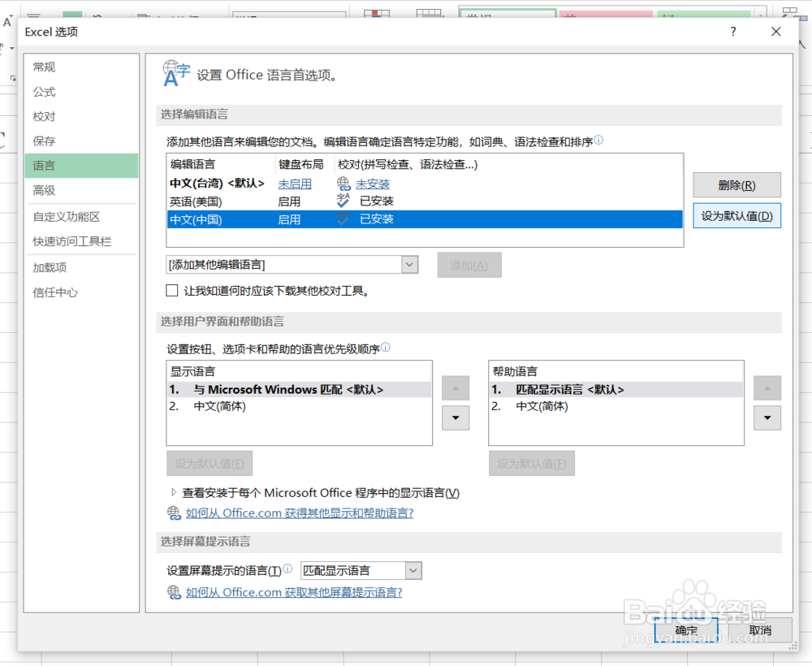Click the 键盘布局 column header
This screenshot has width=812, height=666.
[x=301, y=164]
